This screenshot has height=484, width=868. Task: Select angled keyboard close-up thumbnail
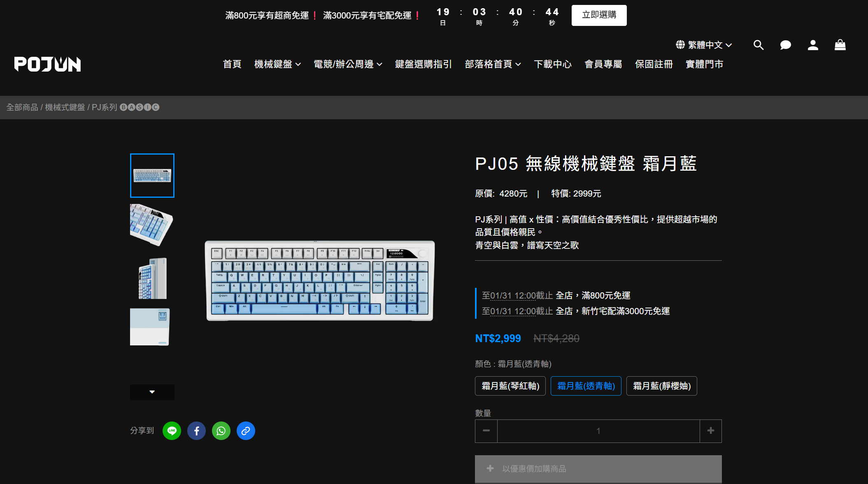(151, 225)
